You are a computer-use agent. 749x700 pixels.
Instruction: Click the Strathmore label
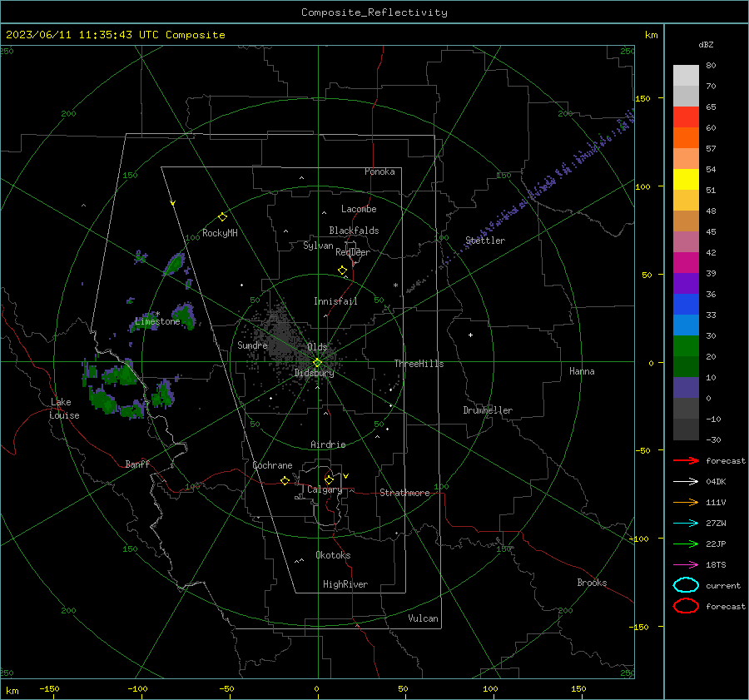click(404, 493)
